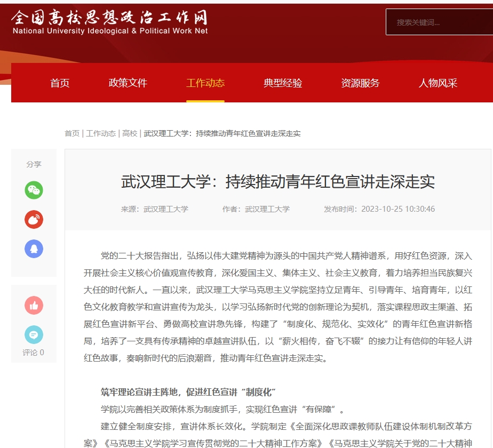Image resolution: width=493 pixels, height=448 pixels.
Task: Open the 政策文件 navigation tab
Action: click(128, 83)
